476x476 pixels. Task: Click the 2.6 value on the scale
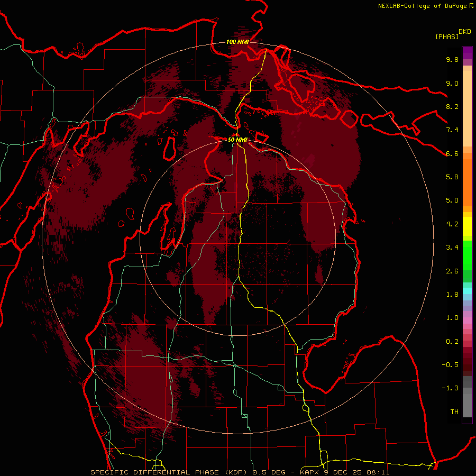[452, 271]
